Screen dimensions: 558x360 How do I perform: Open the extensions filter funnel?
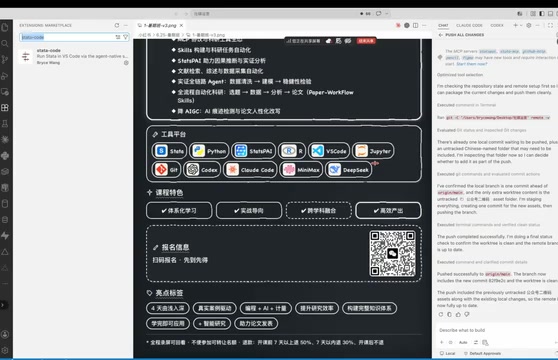(125, 37)
